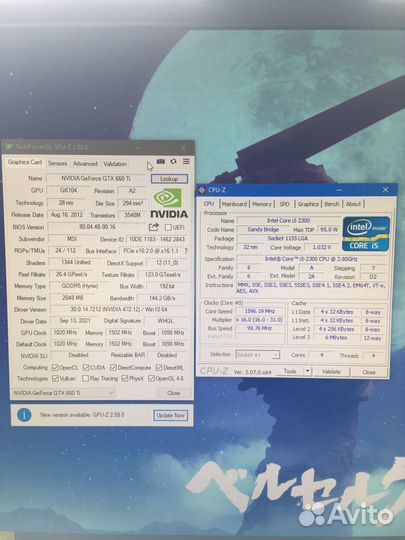The image size is (405, 540).
Task: Click the GPU-Z screenshot camera icon
Action: (x=160, y=162)
